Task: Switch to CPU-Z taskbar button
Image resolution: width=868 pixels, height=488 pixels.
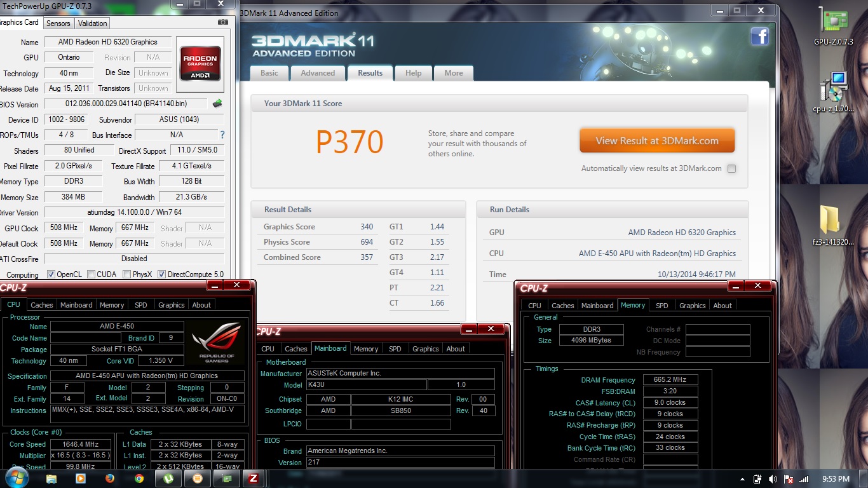Action: [254, 478]
